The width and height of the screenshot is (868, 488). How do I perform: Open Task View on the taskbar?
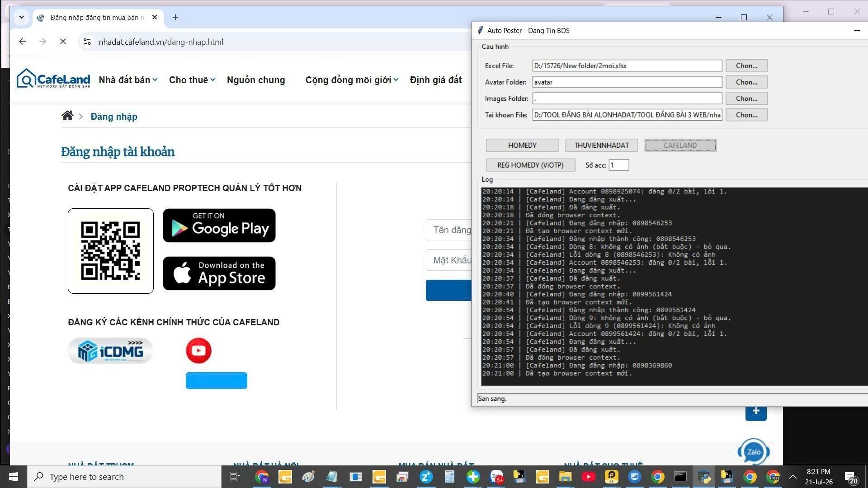(x=235, y=477)
